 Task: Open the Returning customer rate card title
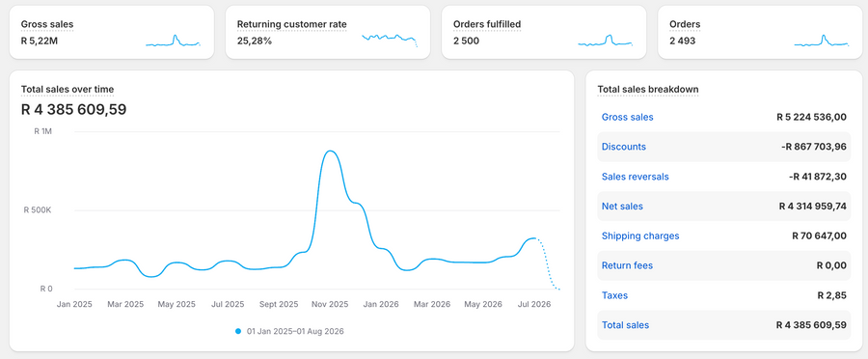click(291, 24)
